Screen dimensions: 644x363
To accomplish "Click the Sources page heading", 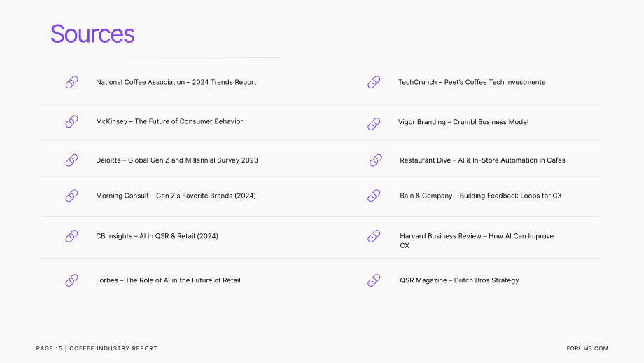I will pos(92,34).
